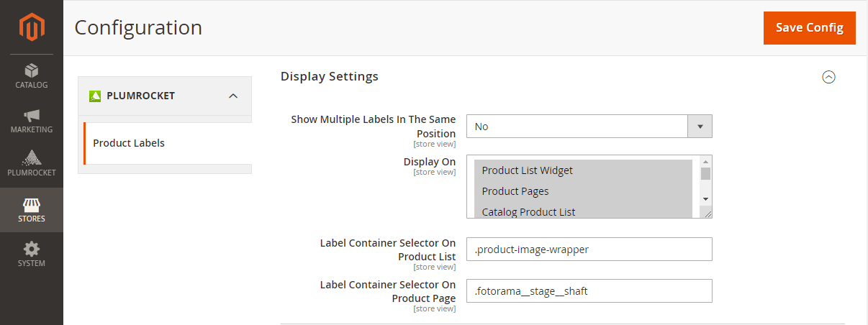Click the green Plumrocket logo in the sidebar tab
This screenshot has width=868, height=325.
pyautogui.click(x=94, y=96)
